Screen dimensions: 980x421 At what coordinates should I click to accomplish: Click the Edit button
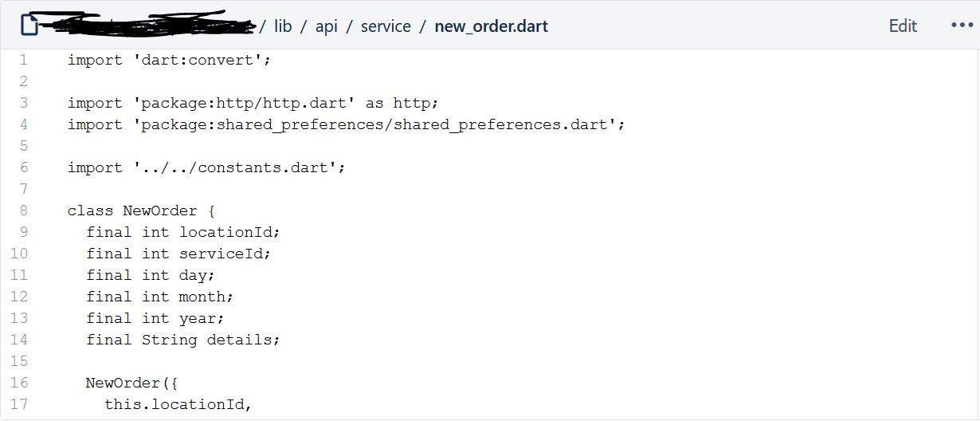tap(903, 26)
